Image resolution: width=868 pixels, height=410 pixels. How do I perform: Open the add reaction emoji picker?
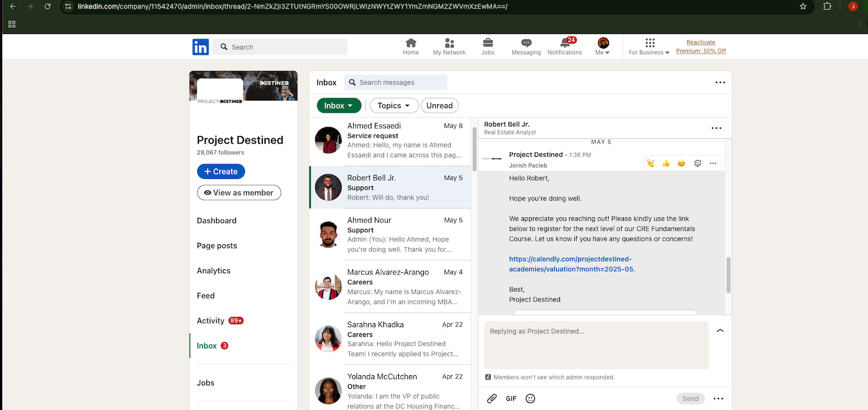tap(698, 163)
